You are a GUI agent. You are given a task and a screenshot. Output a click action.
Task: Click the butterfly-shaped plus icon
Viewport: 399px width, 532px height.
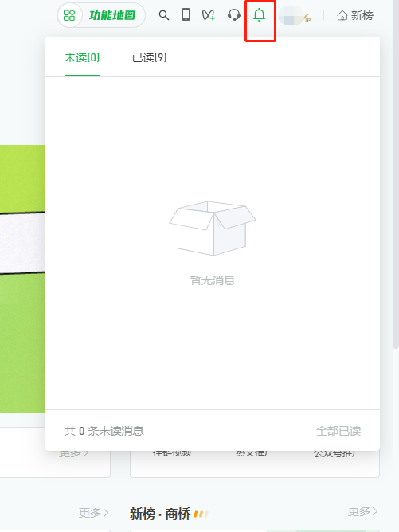coord(209,15)
